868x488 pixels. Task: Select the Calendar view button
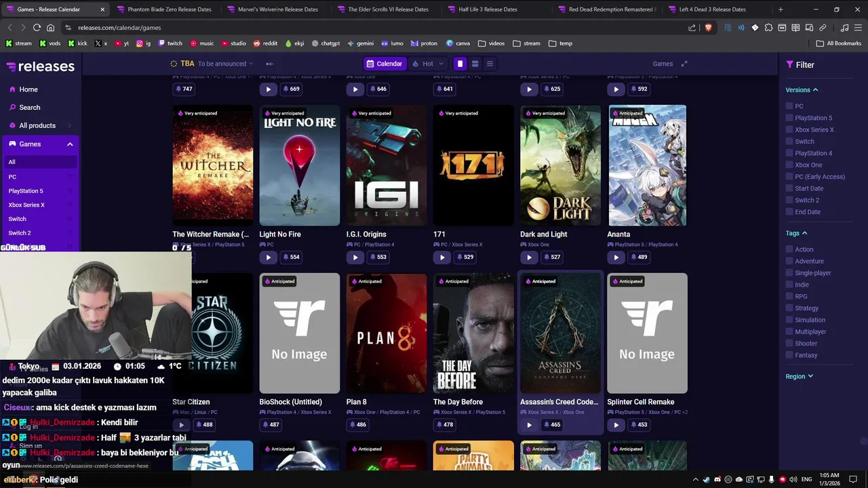[x=384, y=64]
